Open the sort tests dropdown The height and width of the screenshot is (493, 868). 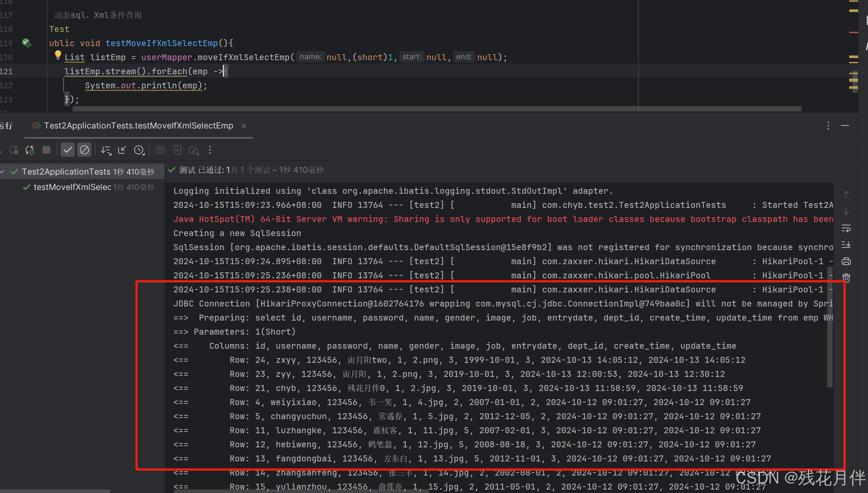(105, 150)
